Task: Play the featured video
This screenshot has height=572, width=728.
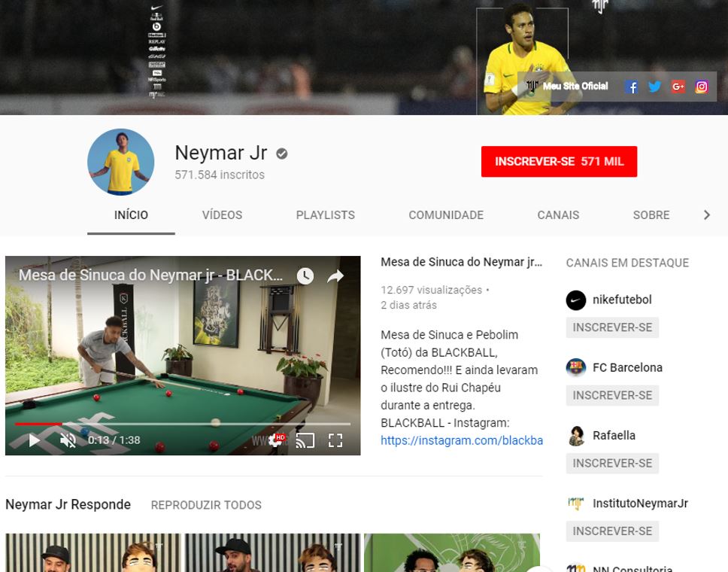Action: click(x=35, y=440)
